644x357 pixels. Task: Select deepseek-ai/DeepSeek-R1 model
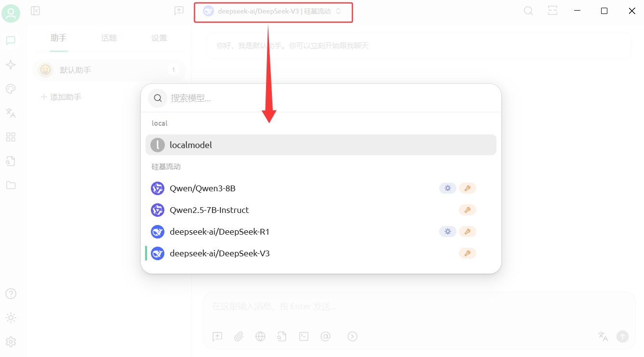click(x=219, y=232)
